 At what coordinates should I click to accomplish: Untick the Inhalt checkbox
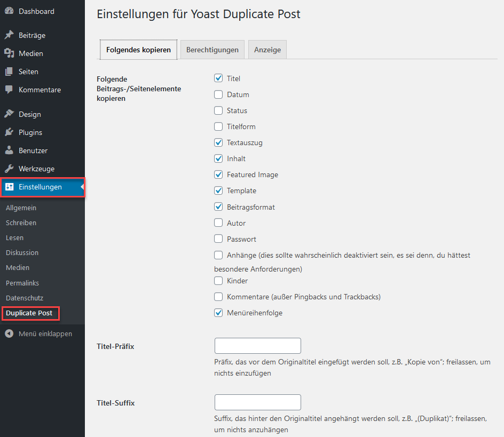pyautogui.click(x=218, y=158)
